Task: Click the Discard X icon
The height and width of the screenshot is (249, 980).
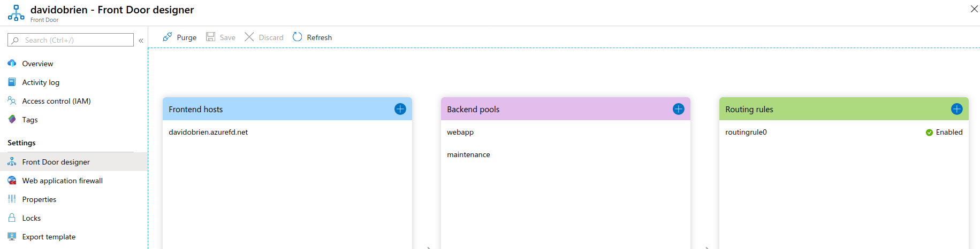Action: click(x=249, y=37)
